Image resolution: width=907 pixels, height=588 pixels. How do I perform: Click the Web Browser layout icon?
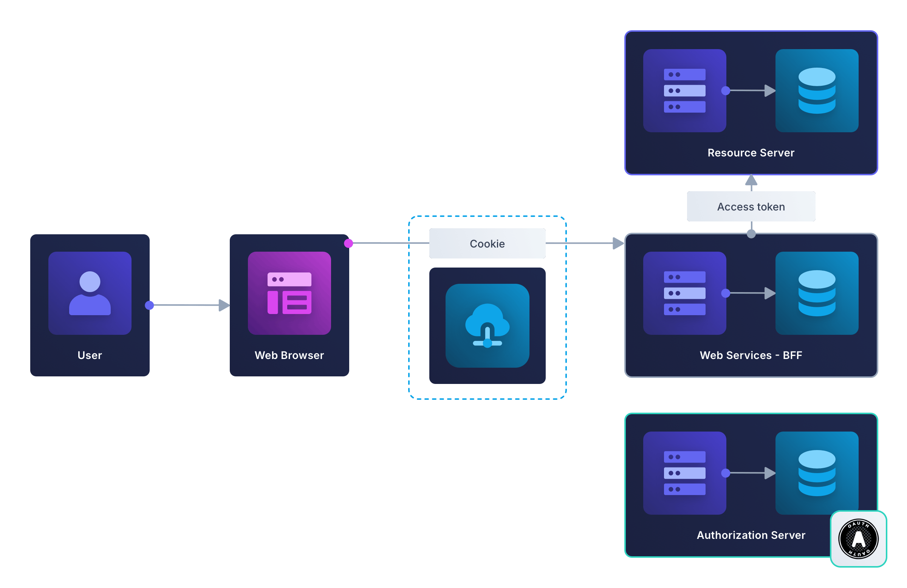(x=289, y=293)
